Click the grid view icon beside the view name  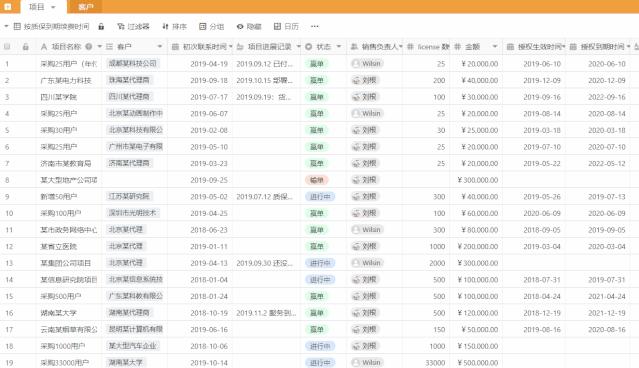(17, 26)
